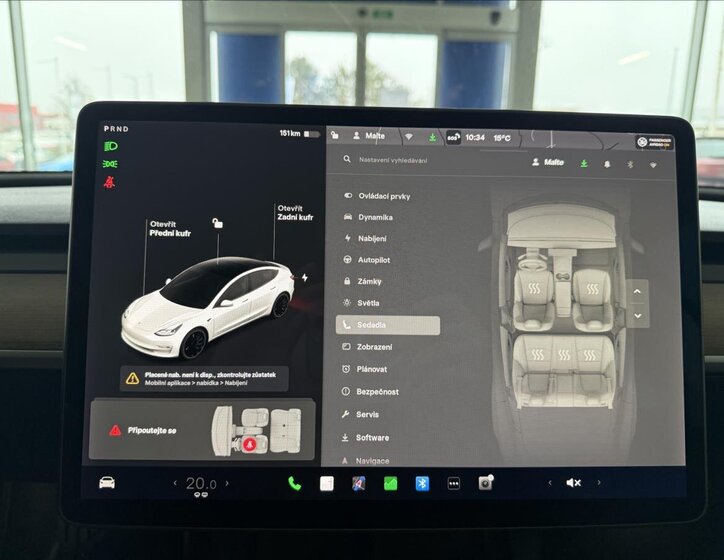Tap the Wi-Fi icon in top status bar

(x=409, y=137)
